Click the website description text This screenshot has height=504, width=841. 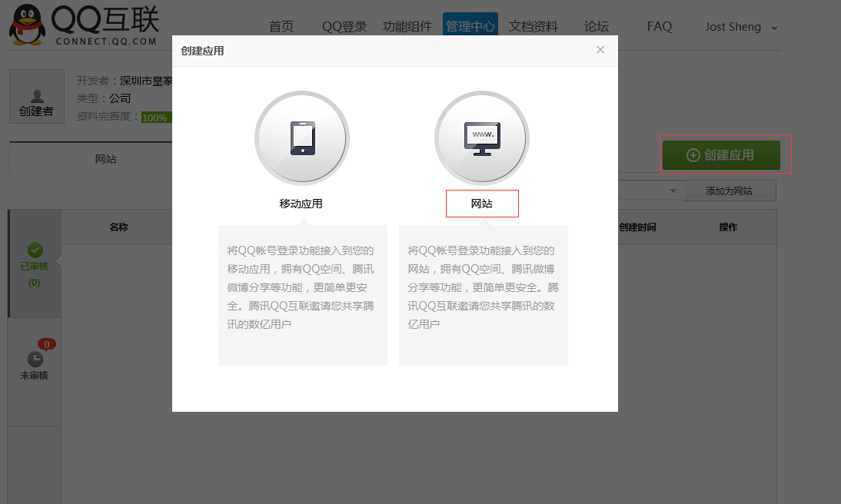482,287
